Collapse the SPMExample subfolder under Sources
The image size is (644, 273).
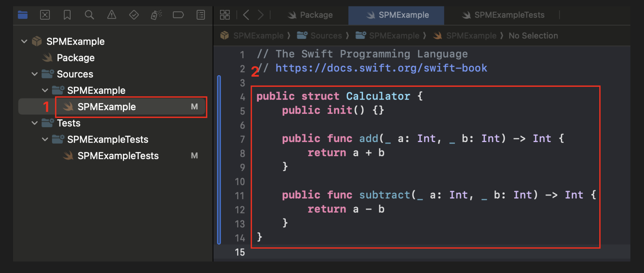45,90
